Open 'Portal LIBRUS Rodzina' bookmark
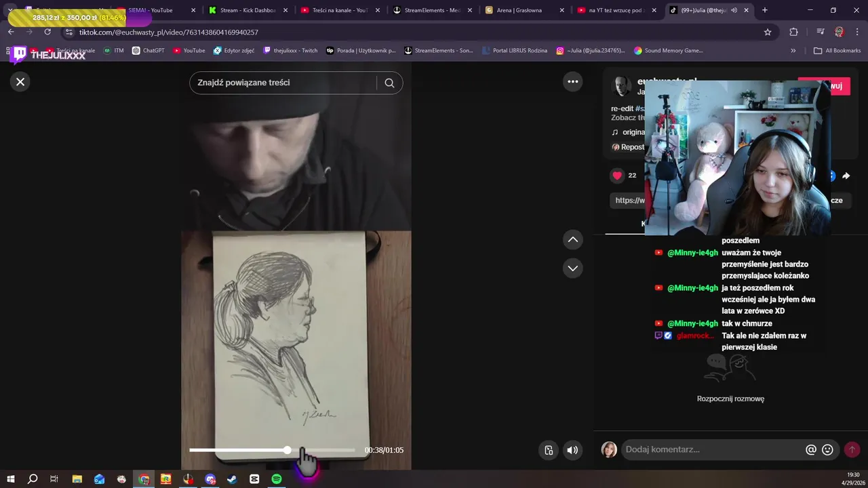The image size is (868, 488). pyautogui.click(x=515, y=50)
